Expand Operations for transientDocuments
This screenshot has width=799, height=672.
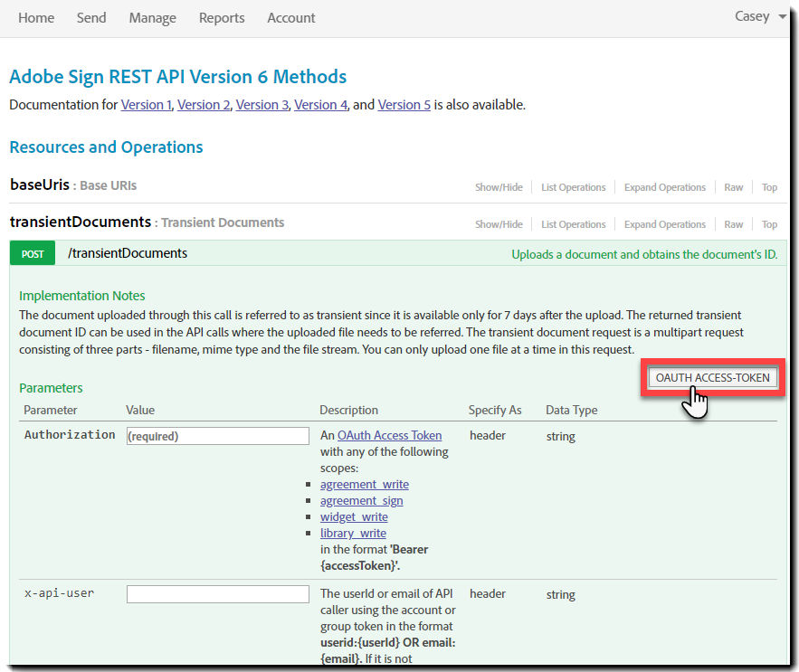[x=664, y=224]
